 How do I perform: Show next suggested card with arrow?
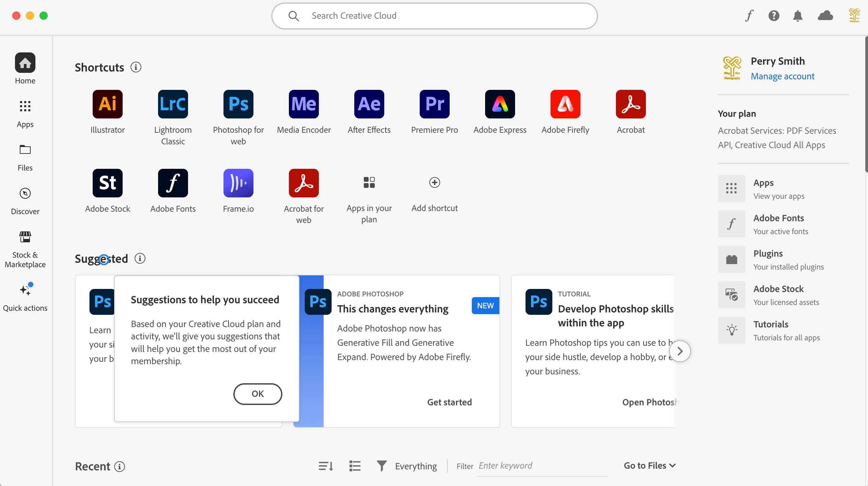coord(680,351)
